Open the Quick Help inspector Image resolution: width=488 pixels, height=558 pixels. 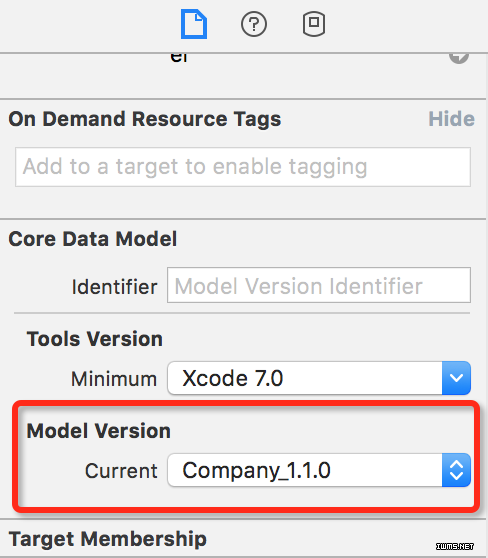coord(254,24)
